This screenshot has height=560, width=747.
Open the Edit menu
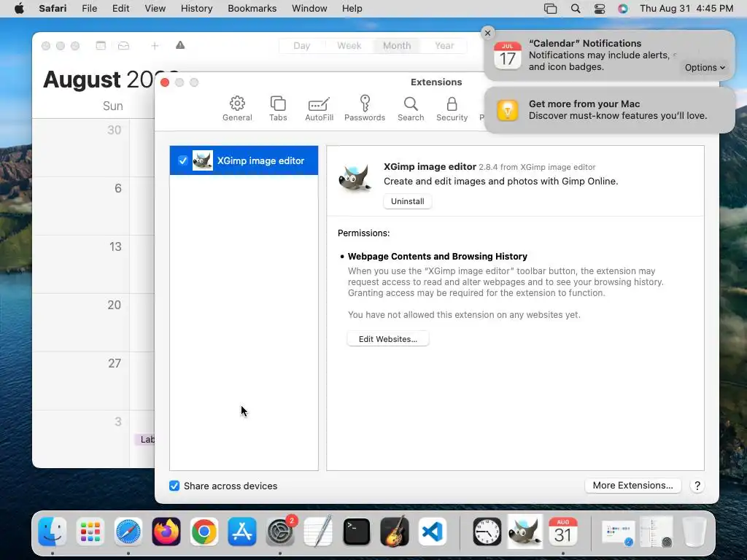[x=120, y=9]
